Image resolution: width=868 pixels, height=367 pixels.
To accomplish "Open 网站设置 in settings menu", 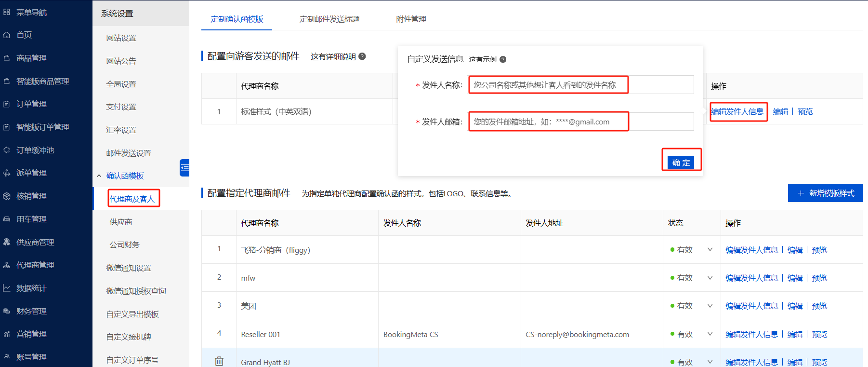I will (x=121, y=38).
